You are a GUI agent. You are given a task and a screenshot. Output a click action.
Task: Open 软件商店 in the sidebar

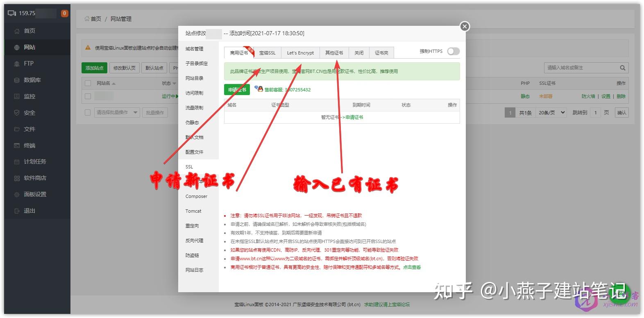[x=35, y=178]
